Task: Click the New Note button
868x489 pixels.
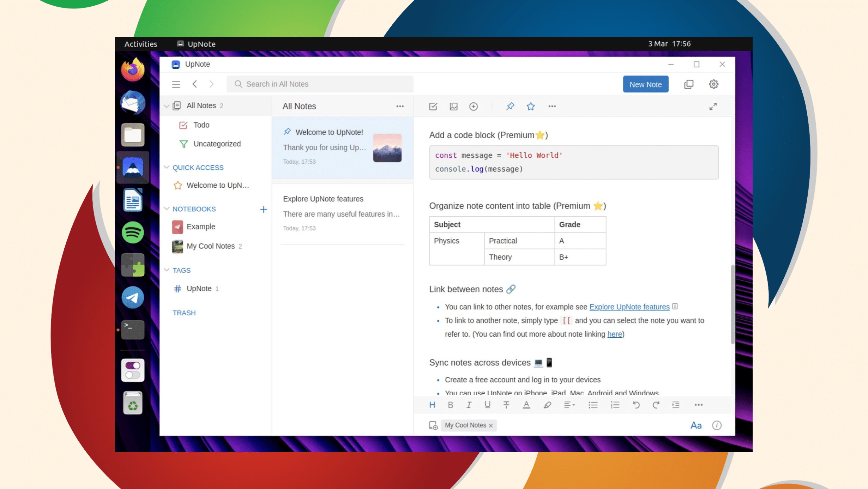Action: [x=645, y=84]
